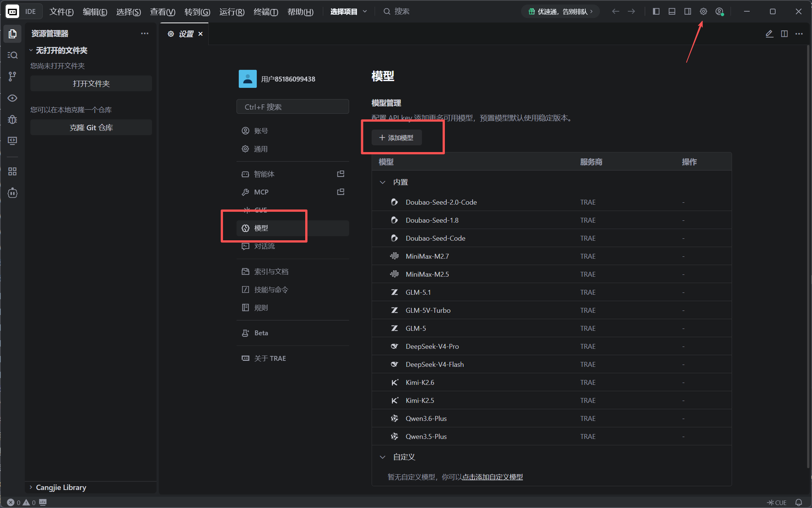Select the 索引与文档 settings category
Screen dimensions: 812x508
(292, 271)
